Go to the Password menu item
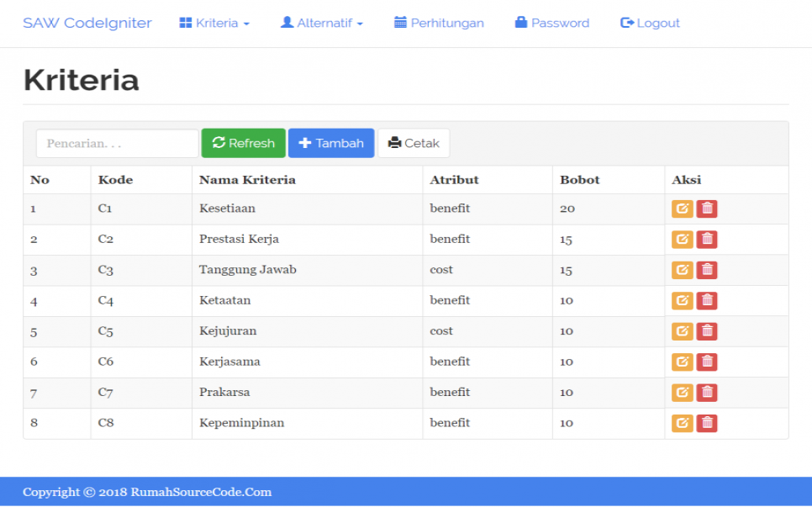The height and width of the screenshot is (507, 812). 551,24
